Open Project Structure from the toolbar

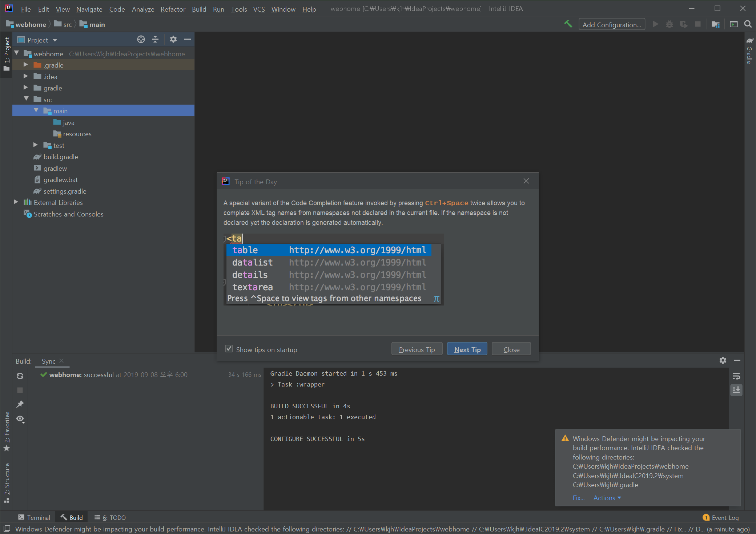[x=716, y=24]
